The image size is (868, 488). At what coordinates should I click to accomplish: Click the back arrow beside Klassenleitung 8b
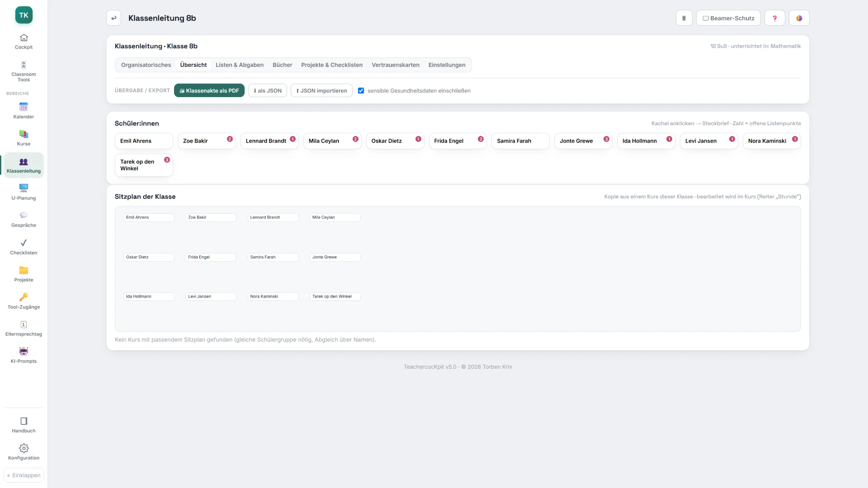[x=114, y=18]
